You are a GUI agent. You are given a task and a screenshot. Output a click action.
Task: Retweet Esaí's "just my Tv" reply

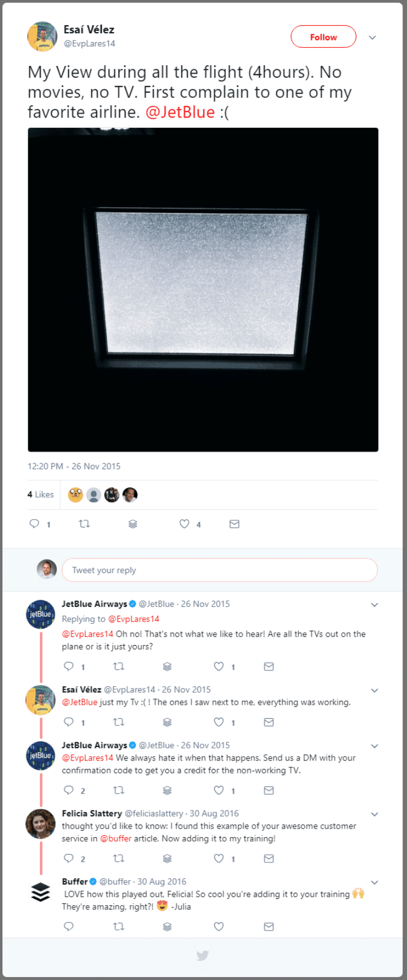click(x=119, y=722)
